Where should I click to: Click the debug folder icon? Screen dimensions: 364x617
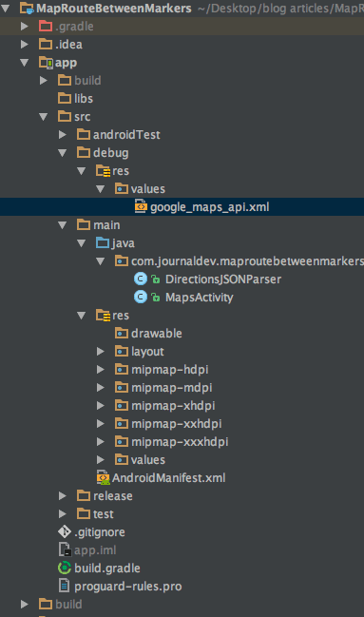(x=84, y=153)
